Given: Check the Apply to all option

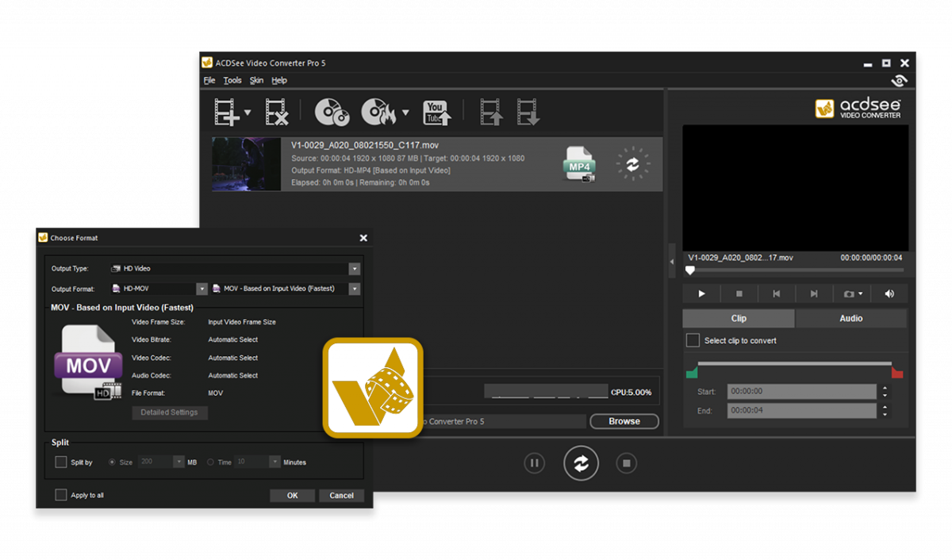Looking at the screenshot, I should pyautogui.click(x=61, y=495).
